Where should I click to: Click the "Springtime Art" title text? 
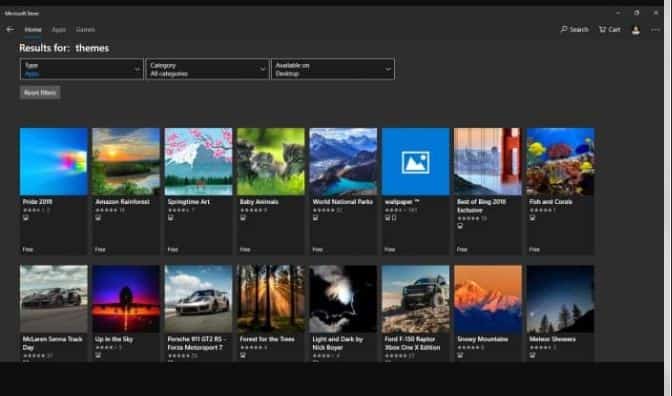(189, 202)
